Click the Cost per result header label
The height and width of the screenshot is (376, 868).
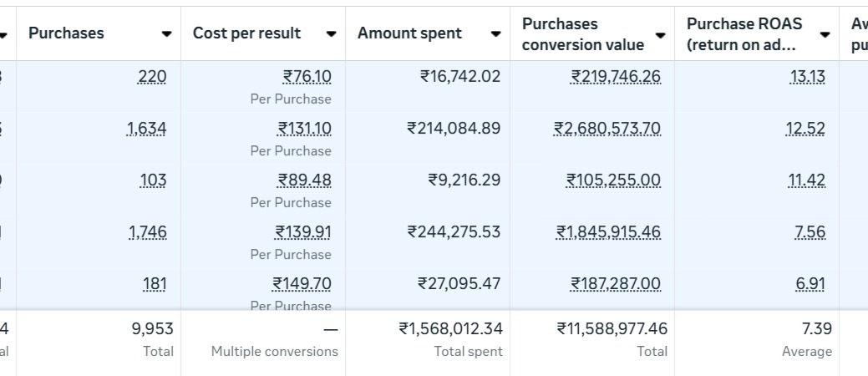coord(246,33)
